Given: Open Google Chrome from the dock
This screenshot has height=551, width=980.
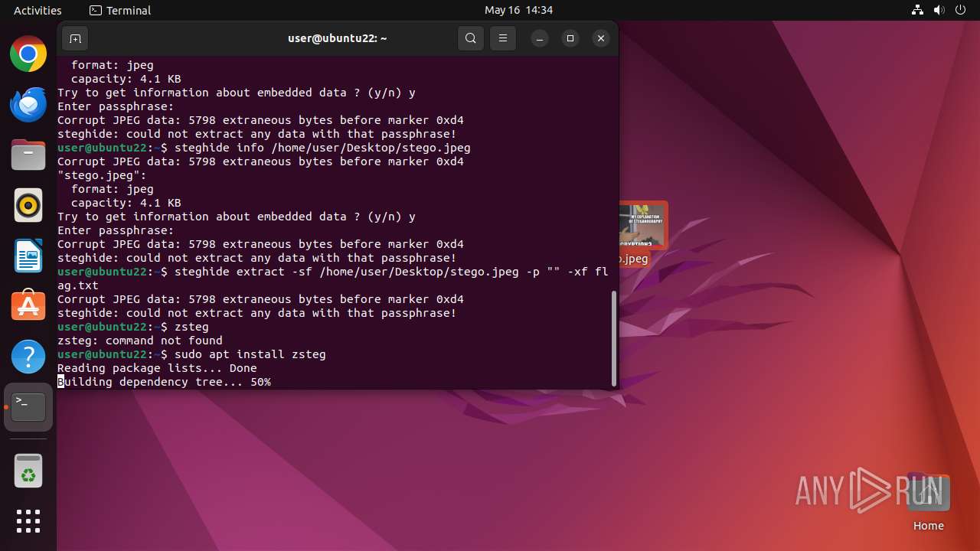Looking at the screenshot, I should 28,54.
